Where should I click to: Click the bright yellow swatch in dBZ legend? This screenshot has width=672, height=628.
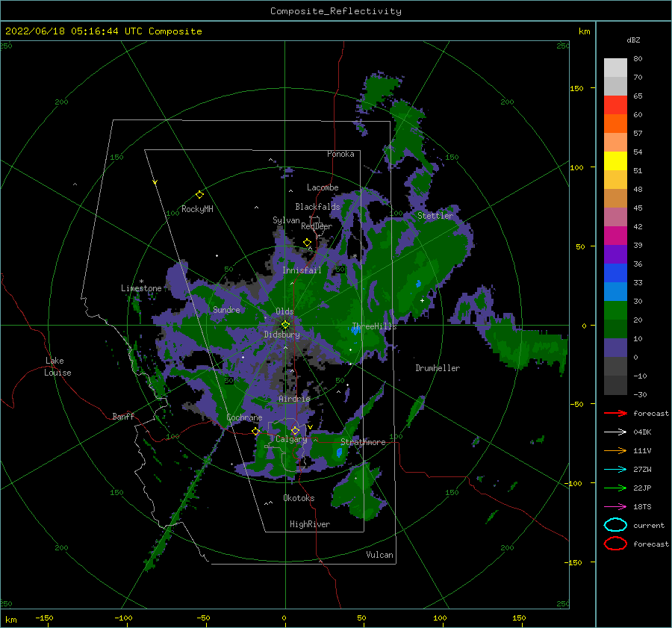point(615,161)
